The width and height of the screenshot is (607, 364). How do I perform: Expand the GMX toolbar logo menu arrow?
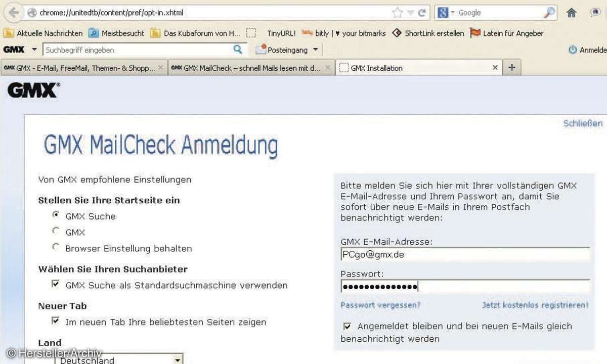point(34,50)
